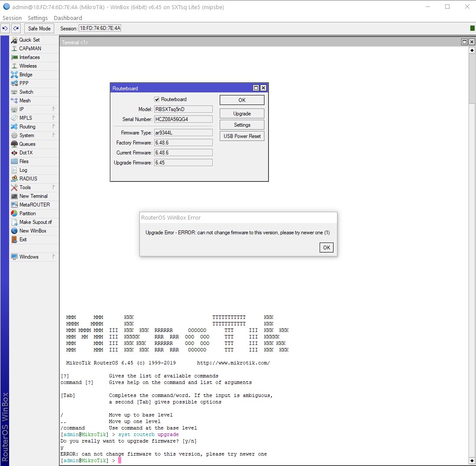Open the Session menu
476x466 pixels.
click(12, 18)
